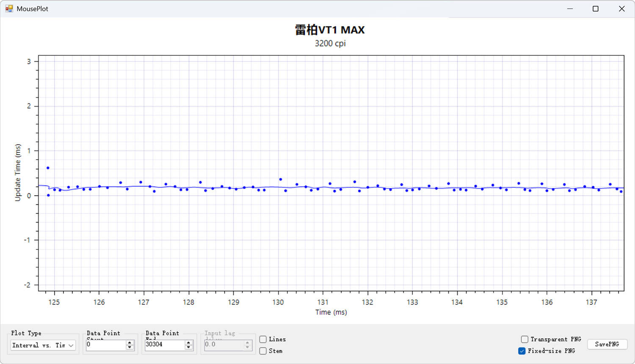
Task: Uncheck the Fixed-size PNG checkbox
Action: 522,351
